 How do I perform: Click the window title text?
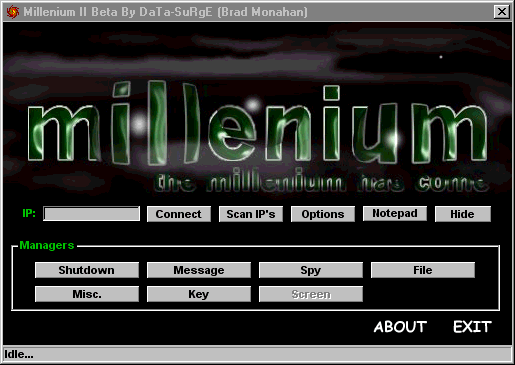coord(165,12)
